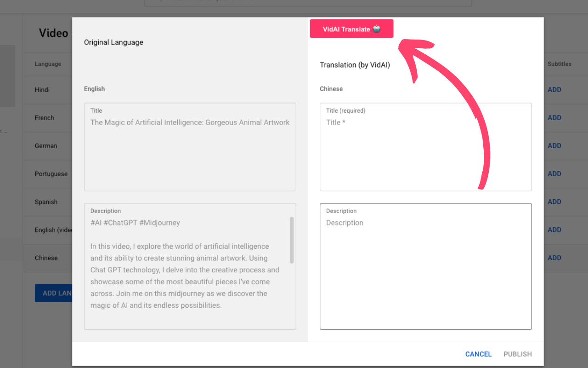Click the translated Title input field
This screenshot has width=588, height=368.
tap(425, 146)
